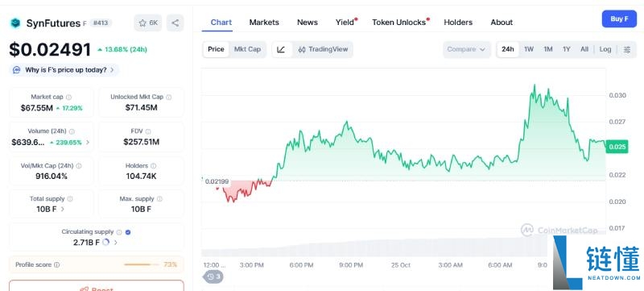Click the 239.65% volume change text

pyautogui.click(x=68, y=143)
